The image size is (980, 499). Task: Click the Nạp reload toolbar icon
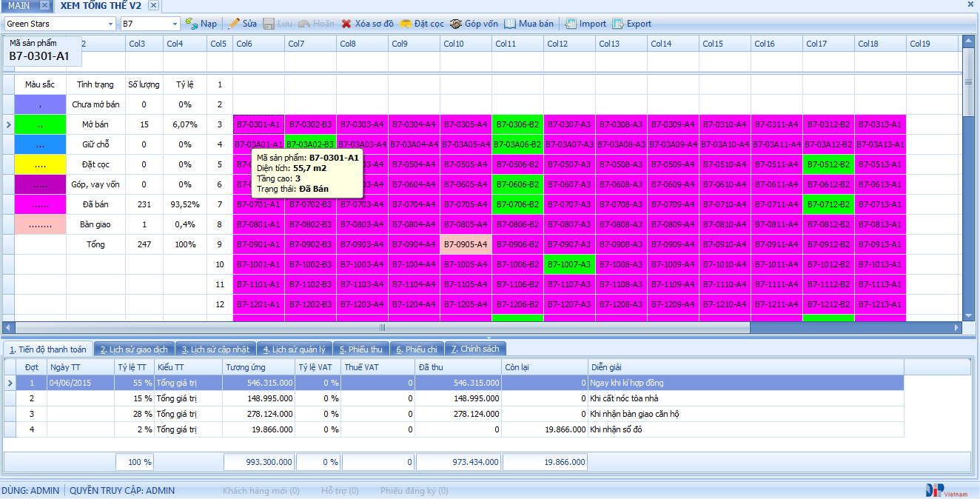pyautogui.click(x=192, y=24)
